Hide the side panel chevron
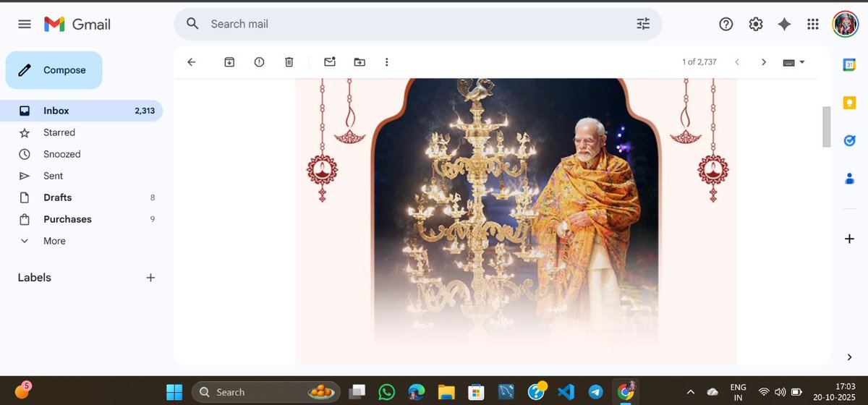This screenshot has height=405, width=868. 850,357
